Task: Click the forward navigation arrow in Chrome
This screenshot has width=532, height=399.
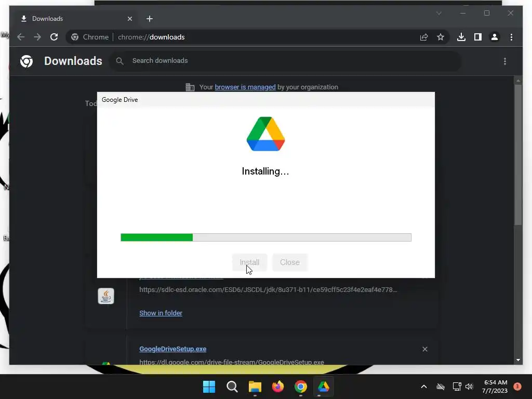Action: coord(37,37)
